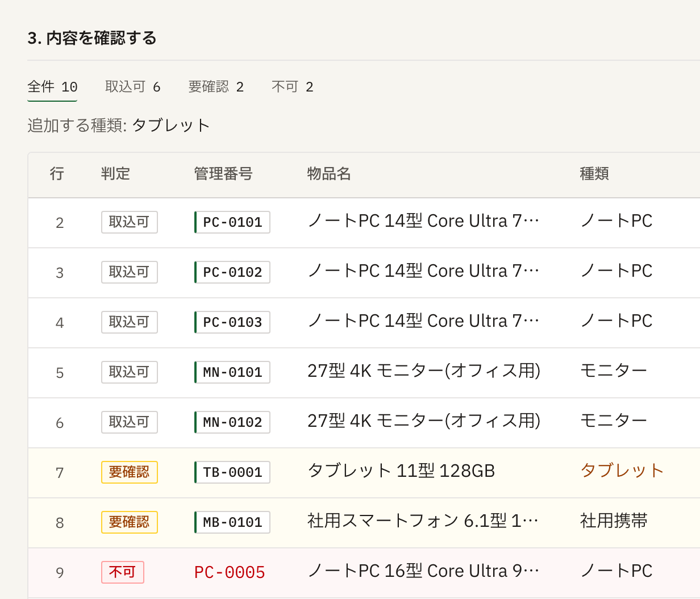This screenshot has width=700, height=599.
Task: Click the item name in the PC-0102 row
Action: click(x=423, y=271)
